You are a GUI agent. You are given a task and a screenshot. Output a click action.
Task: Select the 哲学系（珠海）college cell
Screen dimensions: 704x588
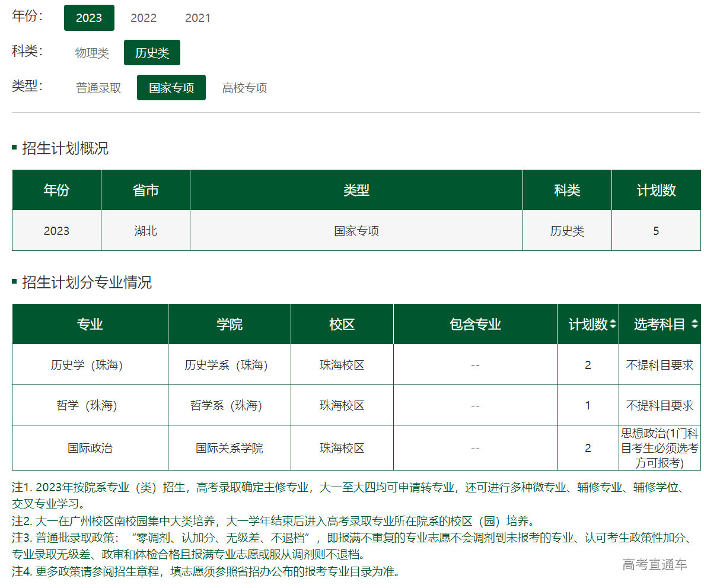point(229,405)
